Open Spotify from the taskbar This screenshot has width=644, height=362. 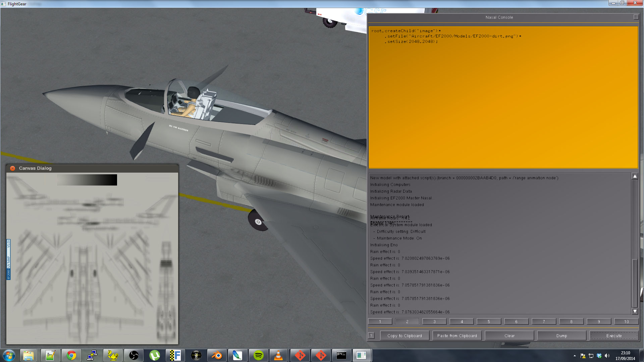tap(258, 355)
